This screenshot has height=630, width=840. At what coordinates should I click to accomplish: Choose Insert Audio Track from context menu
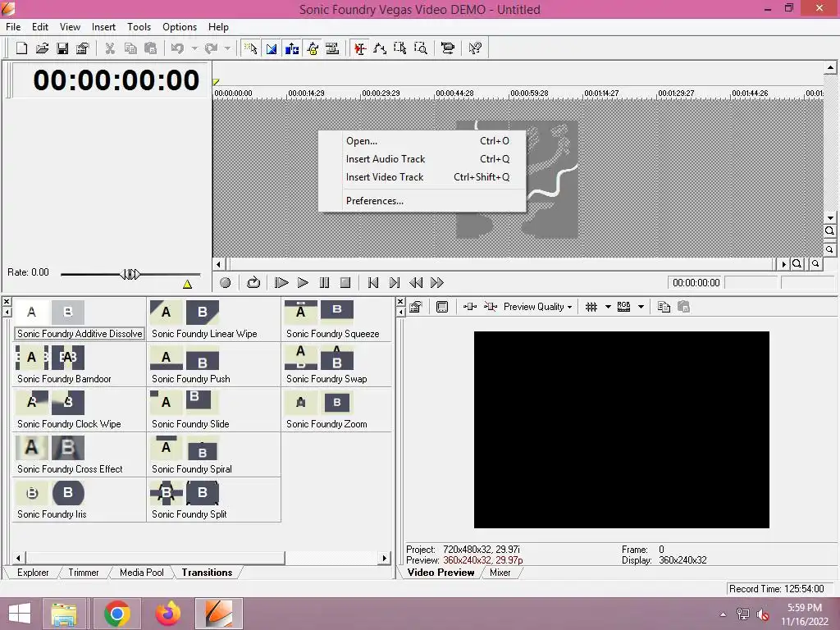[x=422, y=159]
